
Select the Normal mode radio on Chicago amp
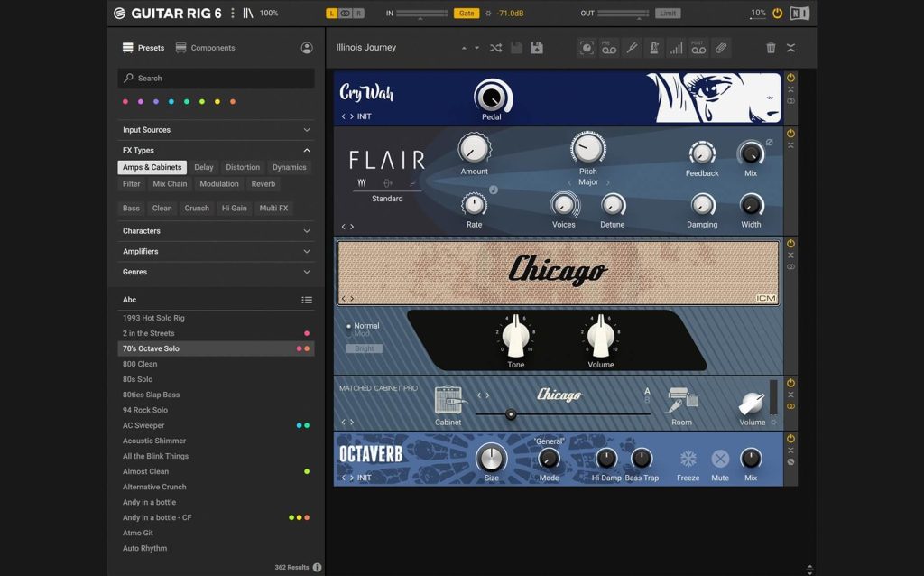(347, 327)
